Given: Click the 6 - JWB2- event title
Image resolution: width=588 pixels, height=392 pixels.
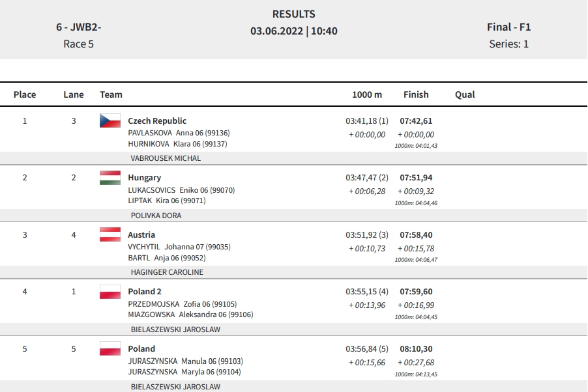Looking at the screenshot, I should (x=79, y=27).
